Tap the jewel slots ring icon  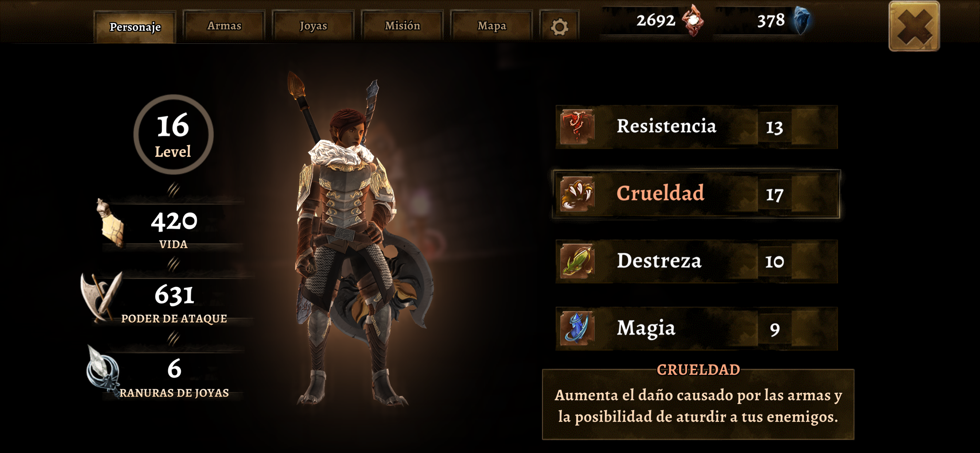pos(103,370)
